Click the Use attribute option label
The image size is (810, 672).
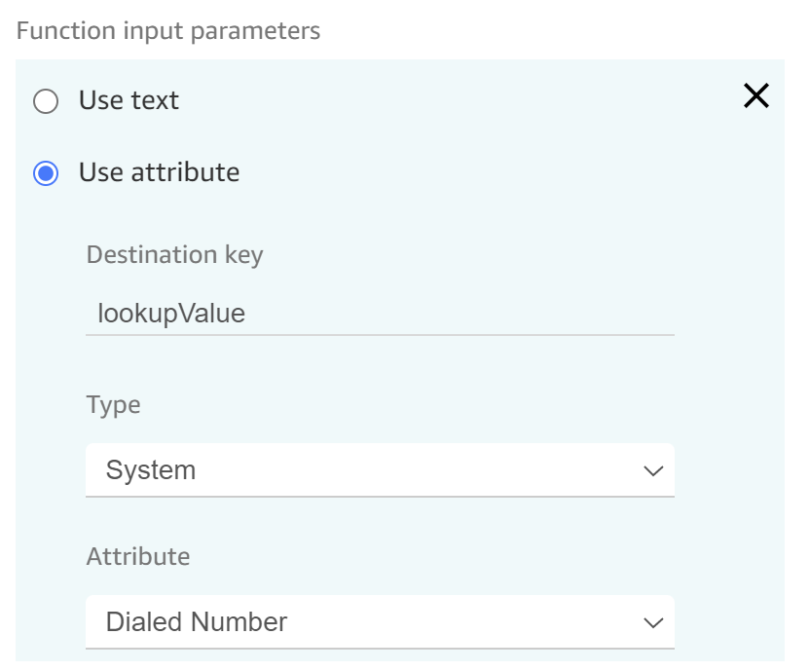159,171
